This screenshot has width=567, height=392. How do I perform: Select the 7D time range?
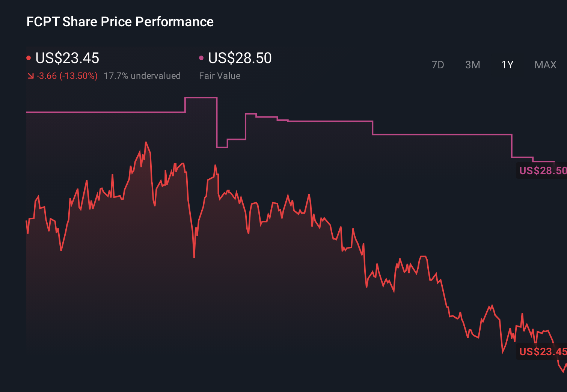[438, 65]
